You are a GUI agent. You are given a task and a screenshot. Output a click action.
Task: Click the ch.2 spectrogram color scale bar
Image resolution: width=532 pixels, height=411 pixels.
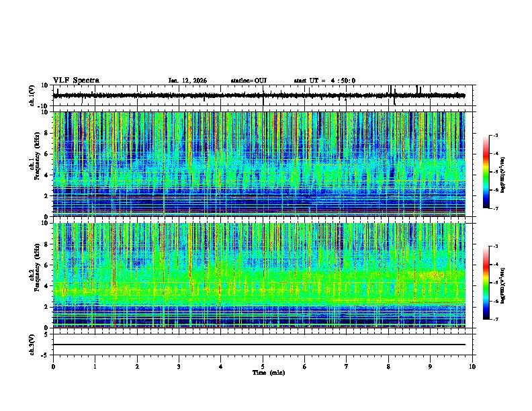click(486, 283)
